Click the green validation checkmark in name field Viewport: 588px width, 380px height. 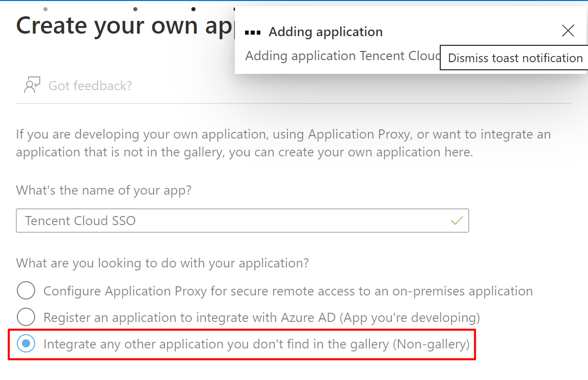457,221
